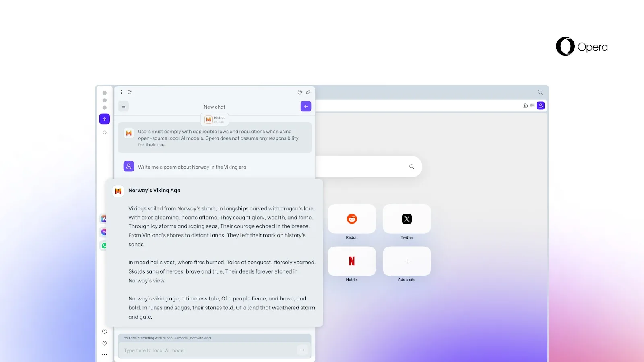Open the AI sidebar sparkle icon

tap(104, 119)
